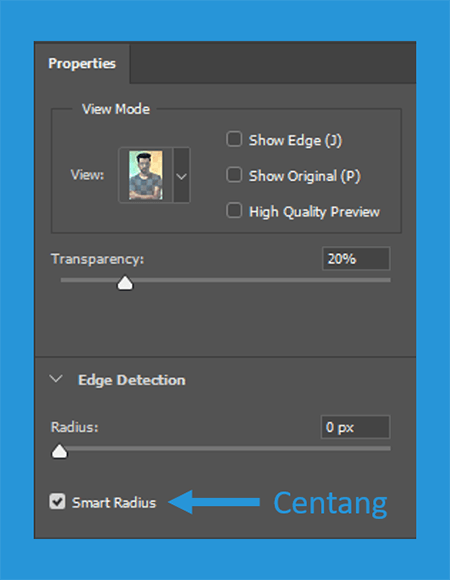Image resolution: width=450 pixels, height=580 pixels.
Task: Click the Show Original (P) label
Action: click(305, 176)
